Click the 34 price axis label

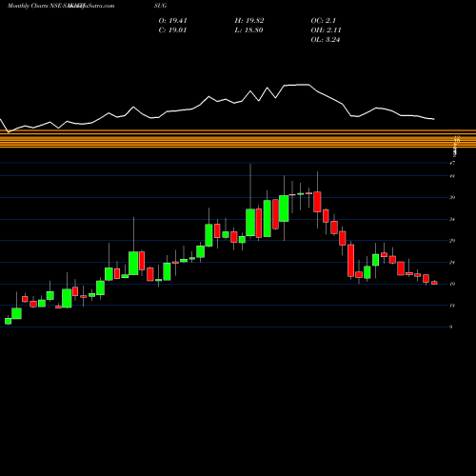click(452, 219)
